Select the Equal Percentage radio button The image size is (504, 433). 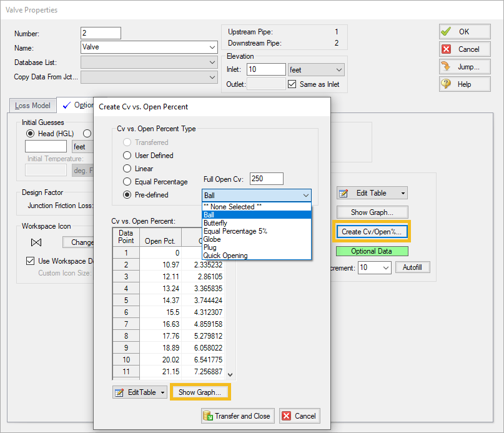(127, 182)
